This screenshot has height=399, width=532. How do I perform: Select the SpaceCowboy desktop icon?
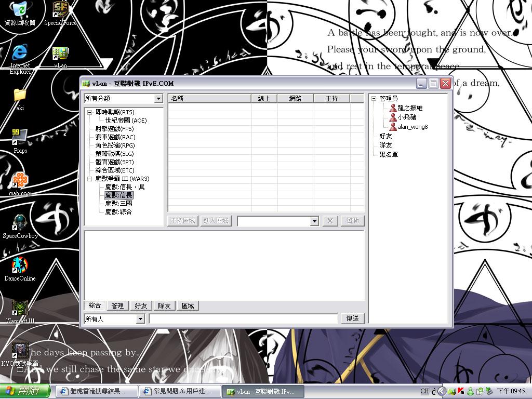pos(20,227)
